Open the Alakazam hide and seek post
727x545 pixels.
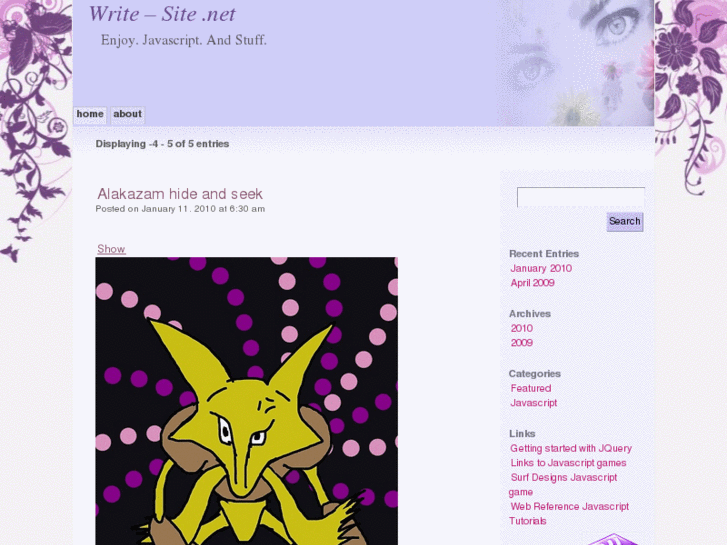coord(180,193)
